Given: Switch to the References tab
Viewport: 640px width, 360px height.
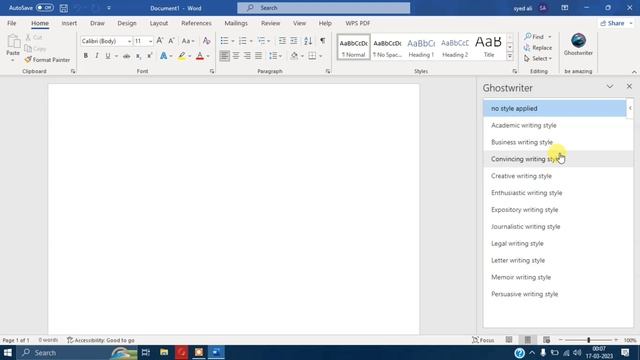Looking at the screenshot, I should 196,23.
